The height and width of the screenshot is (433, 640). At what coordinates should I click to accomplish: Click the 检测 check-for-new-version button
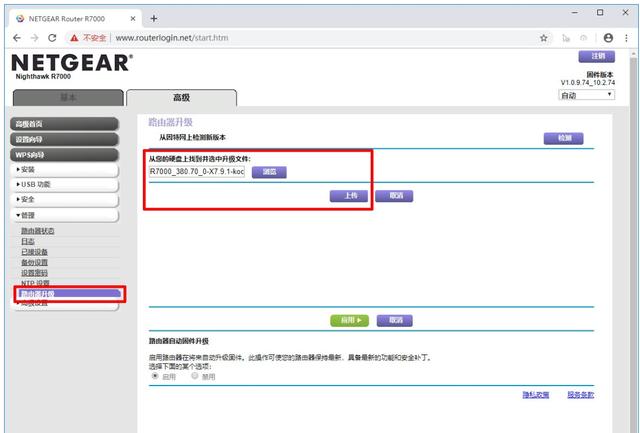(563, 138)
